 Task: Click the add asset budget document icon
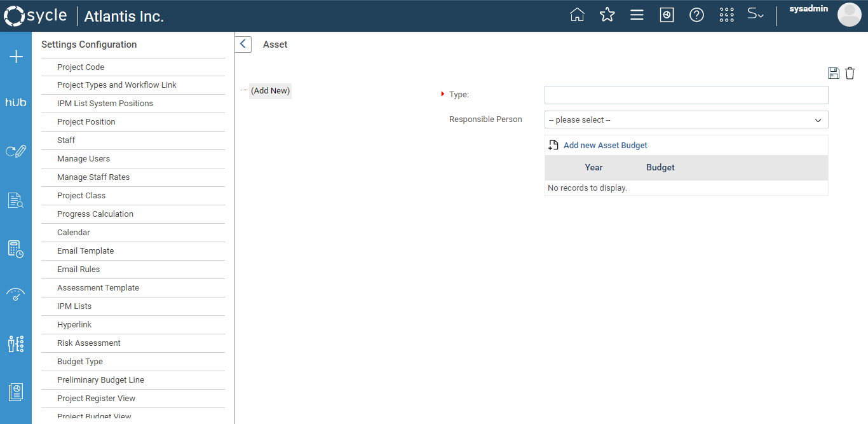(x=553, y=146)
